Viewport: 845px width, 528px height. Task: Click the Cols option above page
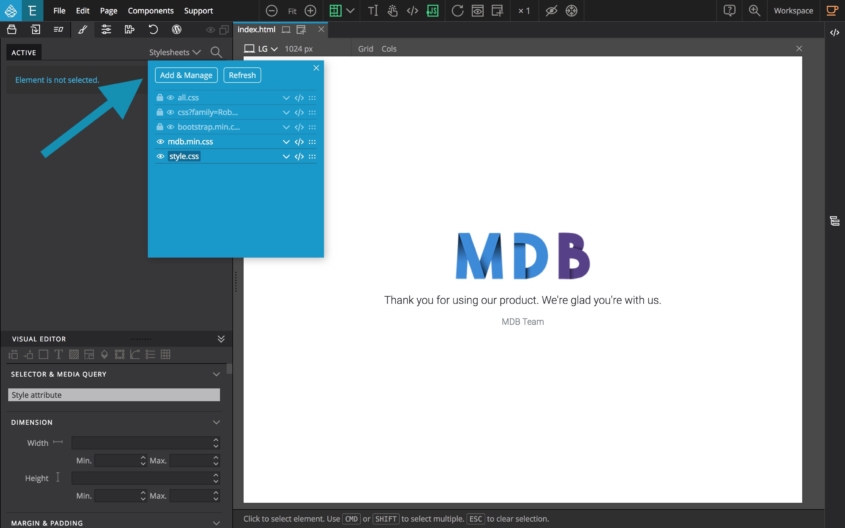(389, 48)
